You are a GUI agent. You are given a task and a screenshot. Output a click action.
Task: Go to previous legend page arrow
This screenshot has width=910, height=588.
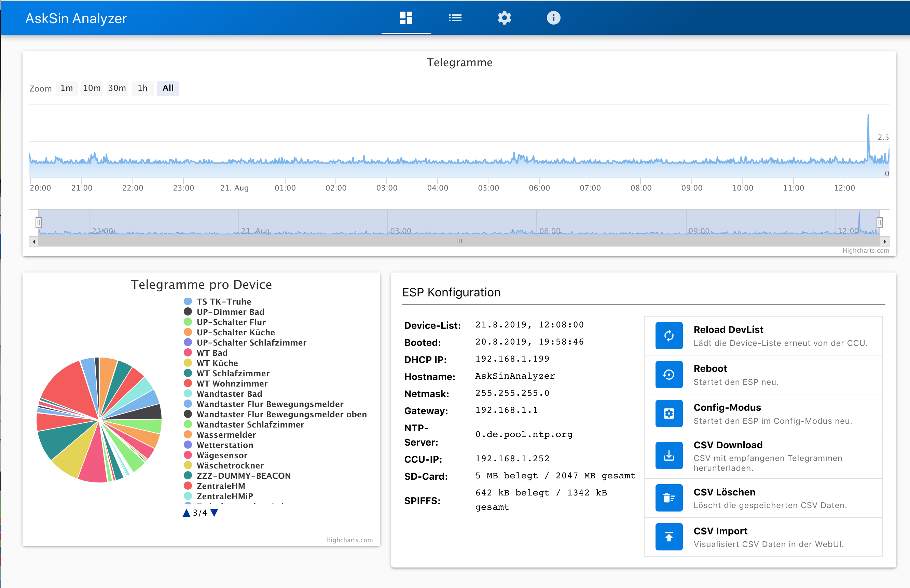(x=187, y=513)
